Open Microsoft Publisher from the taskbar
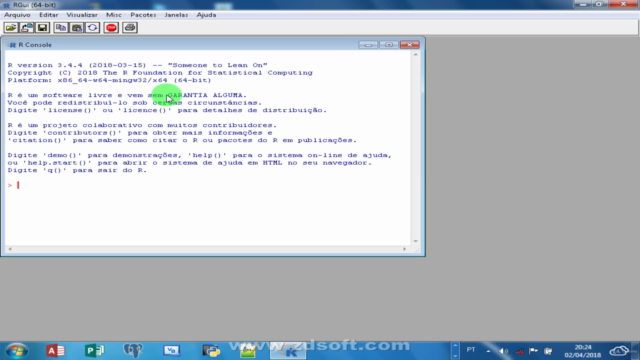Screen dimensions: 640x360 (x=95, y=351)
